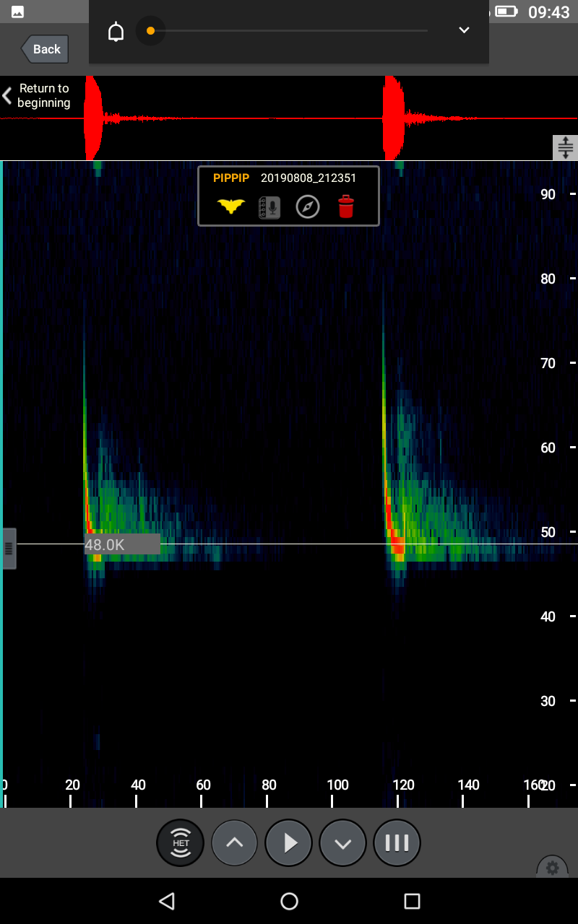
Task: Tap the yellow bat species icon
Action: coord(231,206)
